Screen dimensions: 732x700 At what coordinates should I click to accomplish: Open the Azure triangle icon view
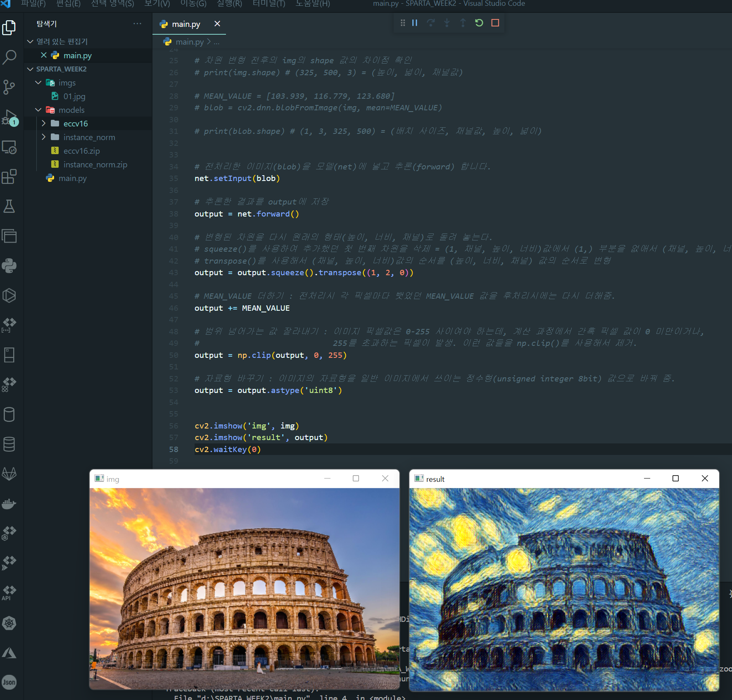[9, 653]
